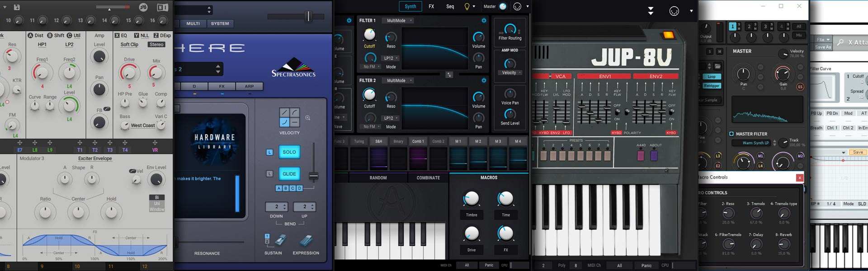Toggle the Loop button in sampler
The width and height of the screenshot is (868, 271).
pyautogui.click(x=712, y=77)
